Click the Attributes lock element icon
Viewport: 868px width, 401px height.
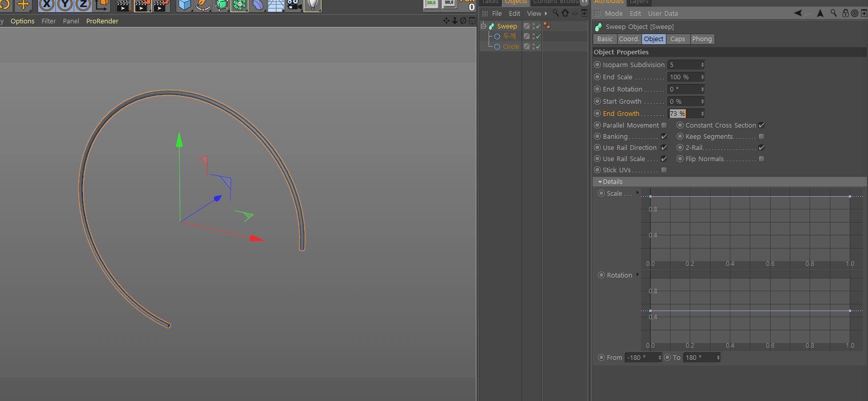pos(845,13)
